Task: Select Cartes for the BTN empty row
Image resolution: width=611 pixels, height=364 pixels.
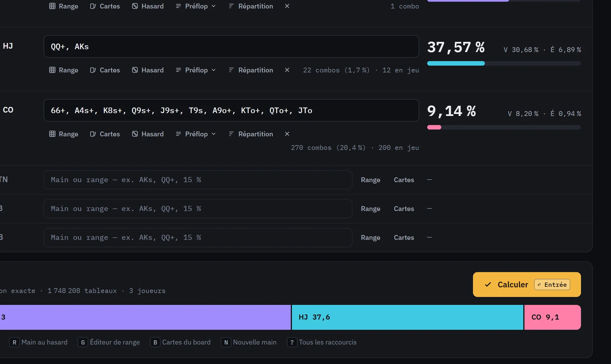Action: pyautogui.click(x=404, y=180)
